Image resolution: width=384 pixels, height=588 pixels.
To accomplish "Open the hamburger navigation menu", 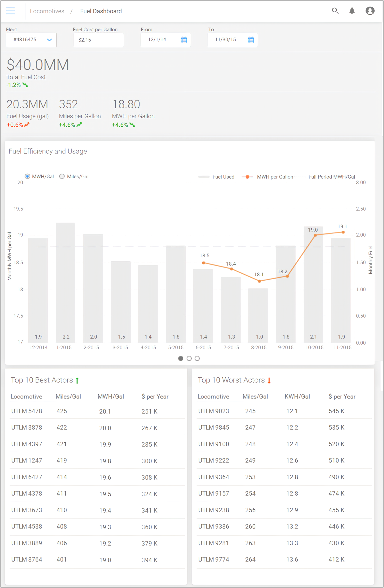I will (10, 11).
